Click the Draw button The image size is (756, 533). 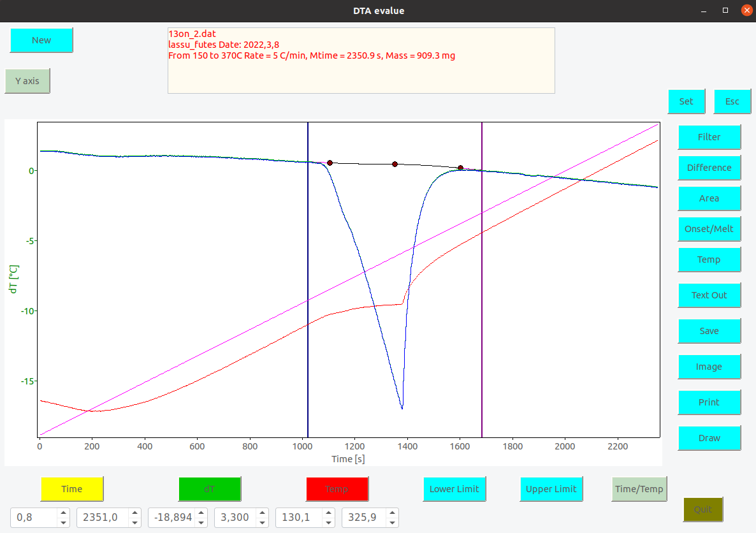[709, 438]
